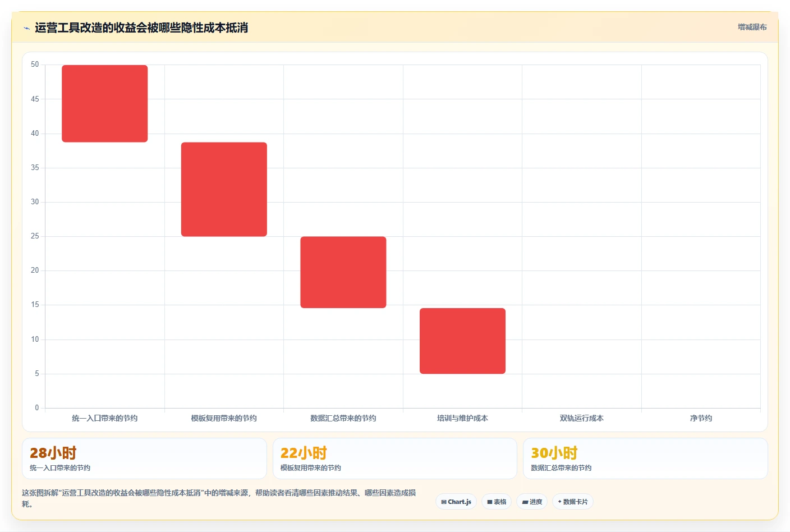This screenshot has width=790, height=532.
Task: Click the y-axis value 40
Action: [35, 134]
